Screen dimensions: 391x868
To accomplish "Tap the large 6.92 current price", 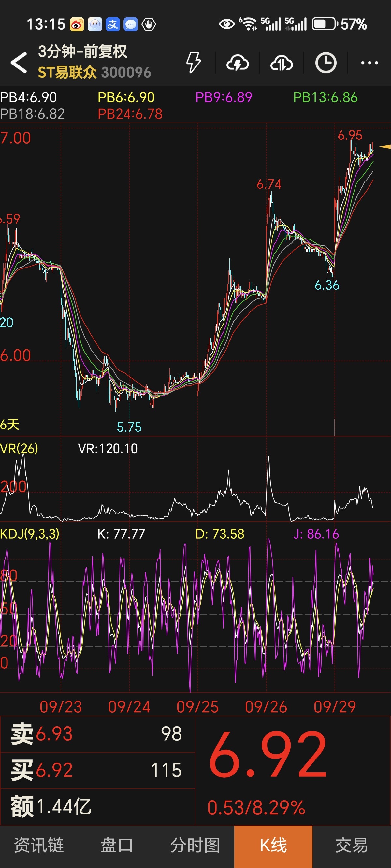I will pyautogui.click(x=268, y=755).
